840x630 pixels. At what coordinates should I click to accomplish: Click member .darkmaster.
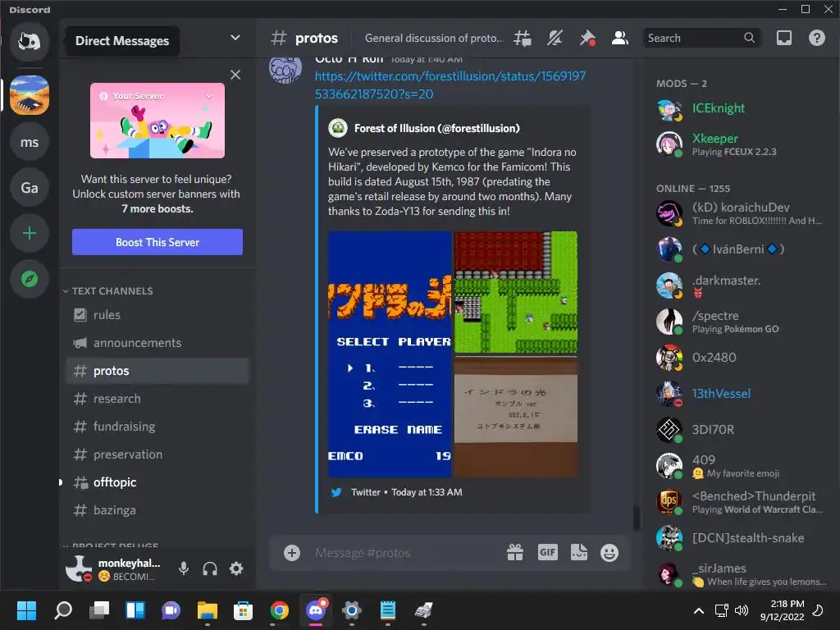[x=741, y=285]
